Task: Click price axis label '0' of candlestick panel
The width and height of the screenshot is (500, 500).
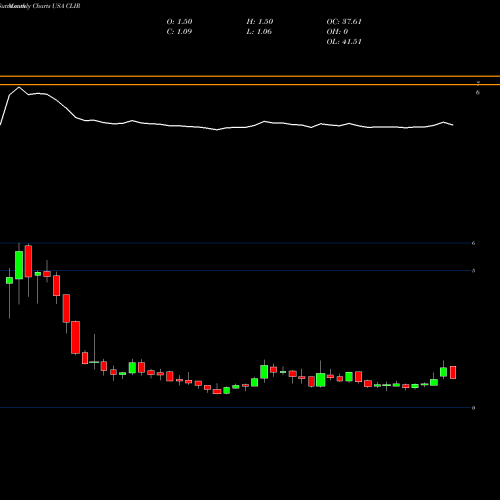Action: click(x=473, y=408)
